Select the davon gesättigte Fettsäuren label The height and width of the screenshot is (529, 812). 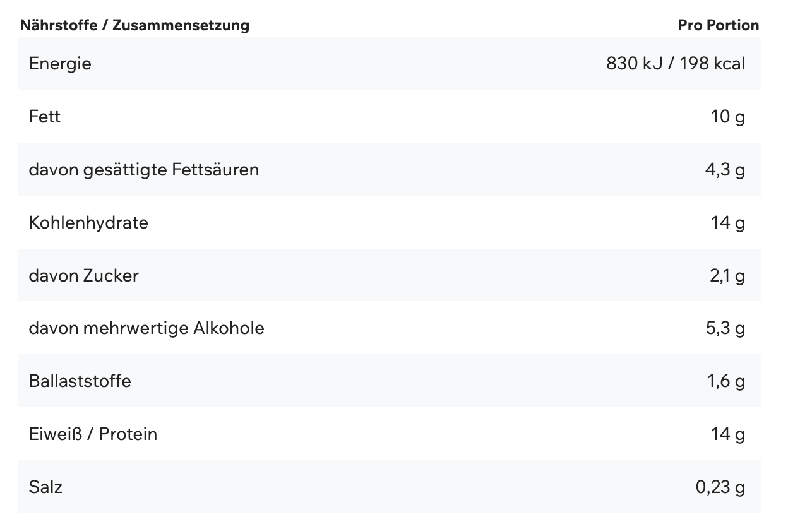(144, 170)
